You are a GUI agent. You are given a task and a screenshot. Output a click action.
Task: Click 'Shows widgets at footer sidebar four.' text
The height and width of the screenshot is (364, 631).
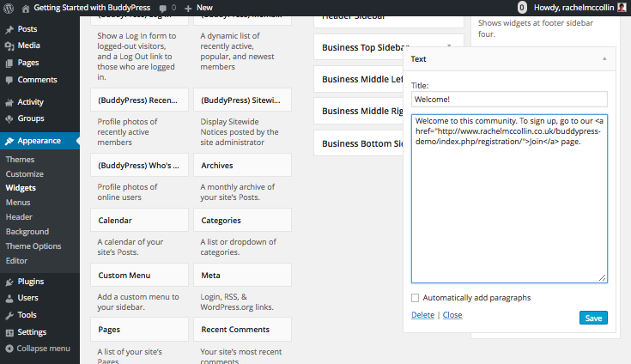point(535,28)
